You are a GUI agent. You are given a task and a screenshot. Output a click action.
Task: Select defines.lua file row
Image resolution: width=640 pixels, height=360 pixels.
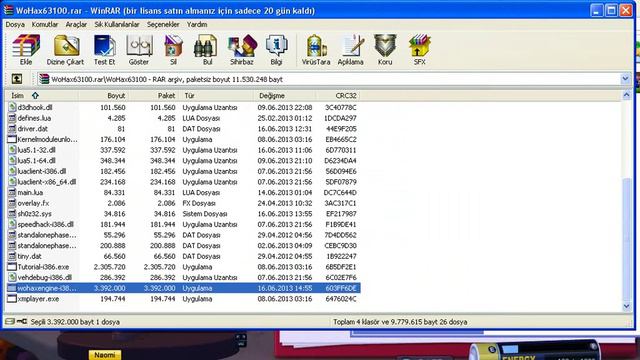(x=183, y=118)
